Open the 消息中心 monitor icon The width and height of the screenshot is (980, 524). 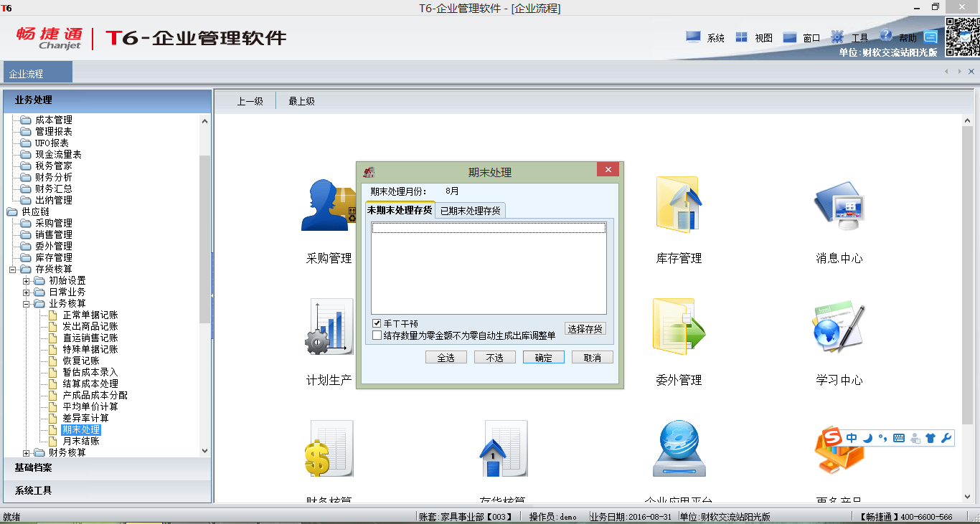[x=839, y=205]
